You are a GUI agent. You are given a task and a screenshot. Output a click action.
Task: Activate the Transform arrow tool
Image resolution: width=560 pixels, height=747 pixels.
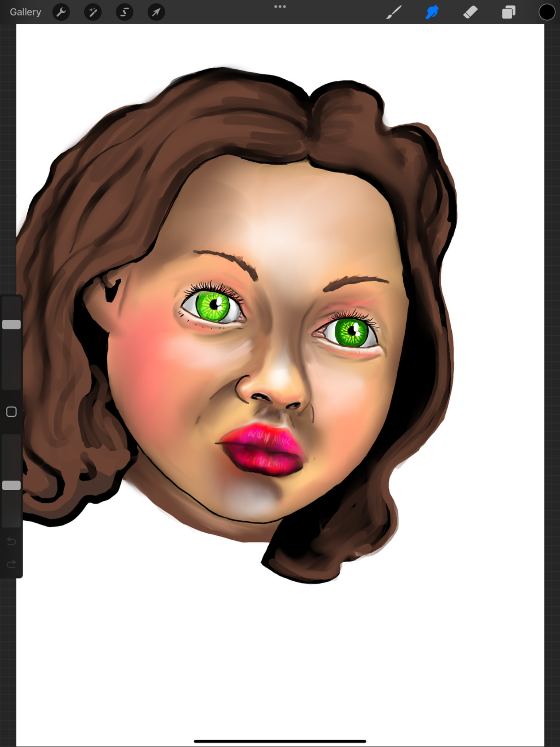coord(156,12)
